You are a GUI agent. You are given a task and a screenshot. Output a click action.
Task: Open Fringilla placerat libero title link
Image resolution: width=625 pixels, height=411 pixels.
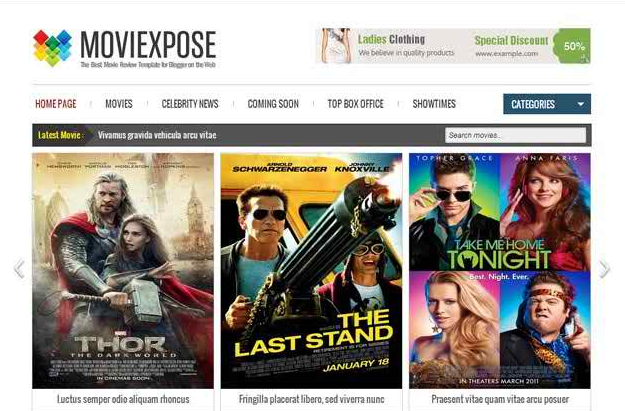click(312, 399)
